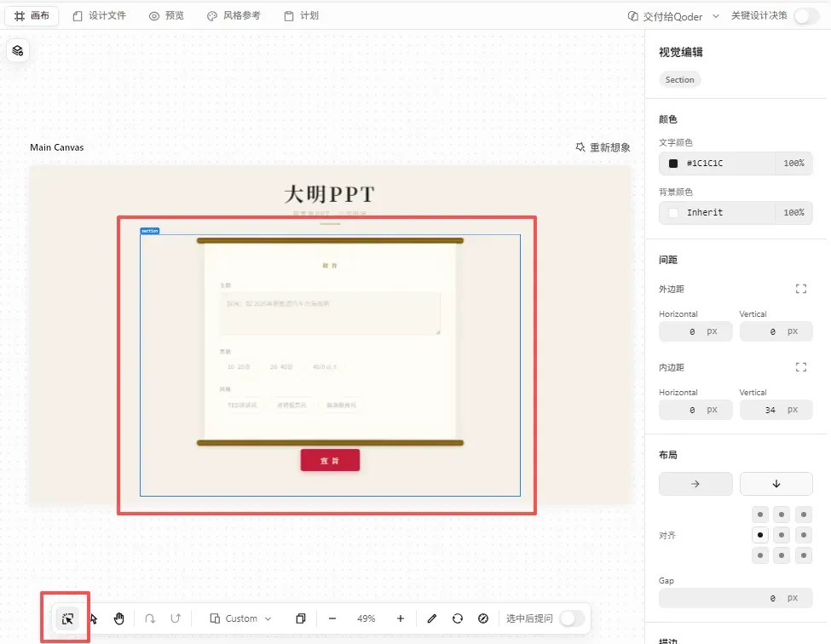This screenshot has height=644, width=831.
Task: Click the circle-slash icon in toolbar
Action: tap(482, 618)
